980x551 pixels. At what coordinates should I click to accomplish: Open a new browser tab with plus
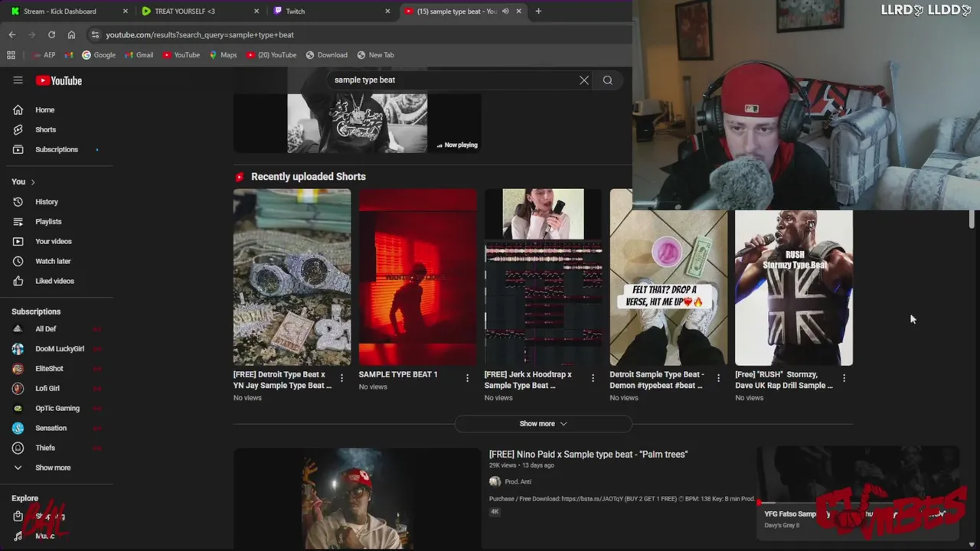(x=538, y=11)
